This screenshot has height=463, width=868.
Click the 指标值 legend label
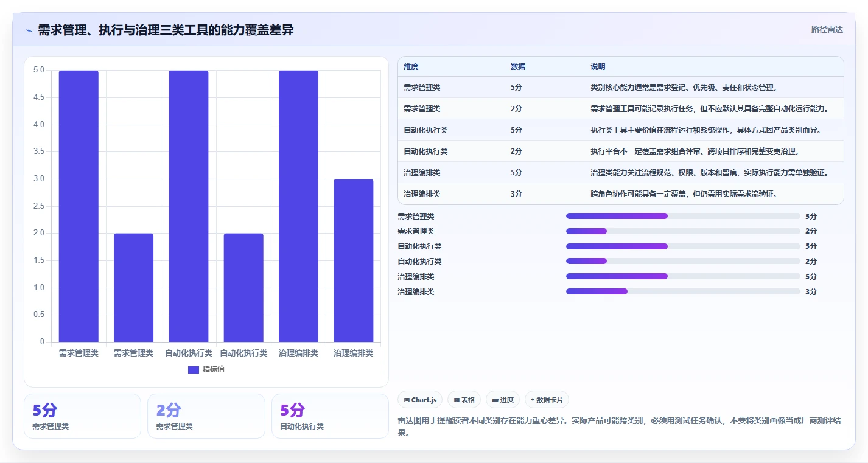(x=214, y=370)
